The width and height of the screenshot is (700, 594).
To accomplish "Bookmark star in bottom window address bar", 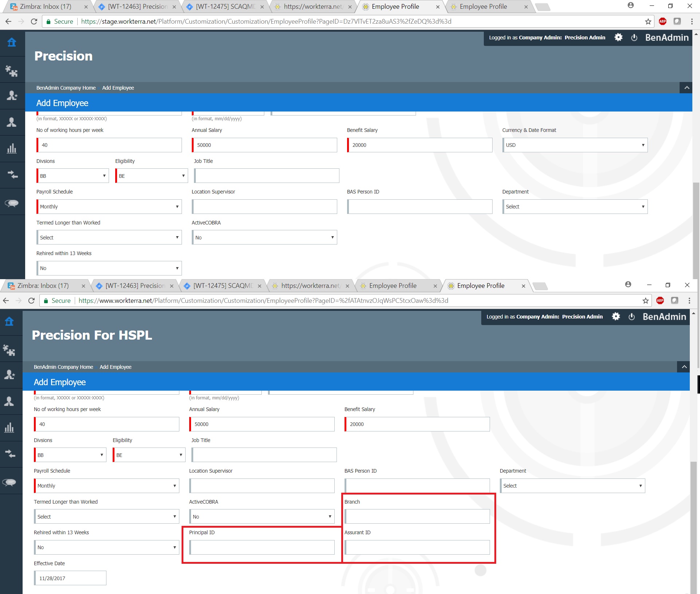I will [645, 301].
